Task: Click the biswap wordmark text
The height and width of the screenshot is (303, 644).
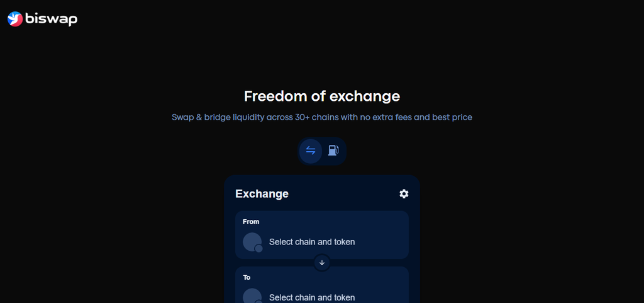Action: [x=52, y=18]
